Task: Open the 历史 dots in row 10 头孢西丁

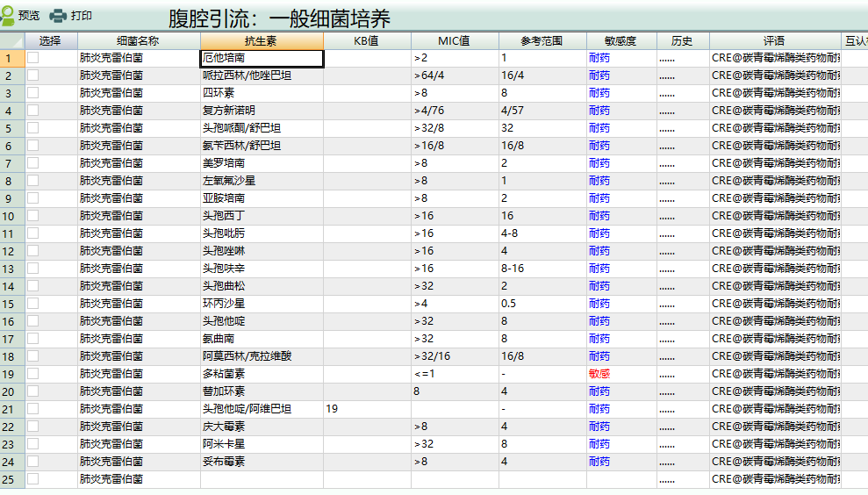Action: 667,216
